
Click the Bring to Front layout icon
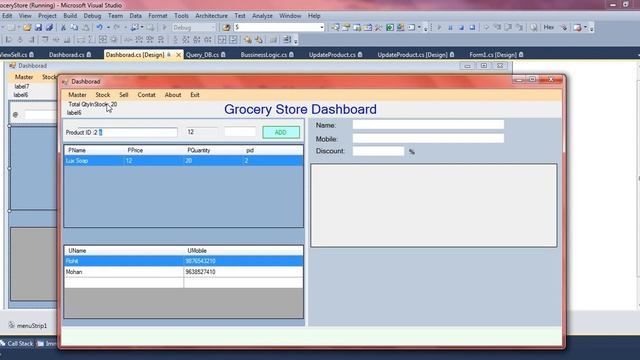[x=247, y=40]
